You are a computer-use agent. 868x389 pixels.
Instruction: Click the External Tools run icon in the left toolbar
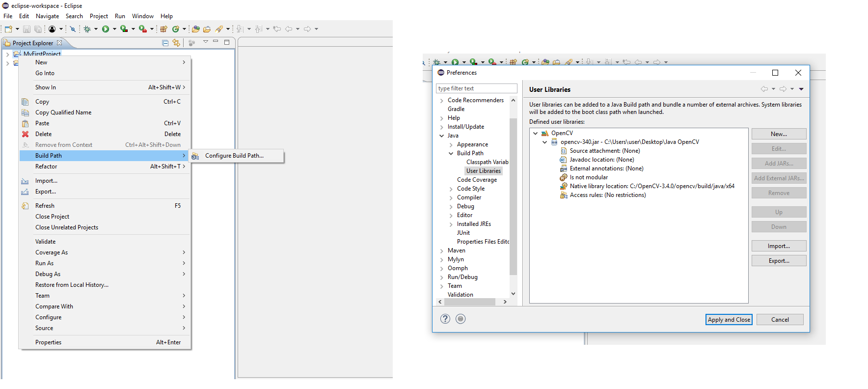[x=142, y=29]
